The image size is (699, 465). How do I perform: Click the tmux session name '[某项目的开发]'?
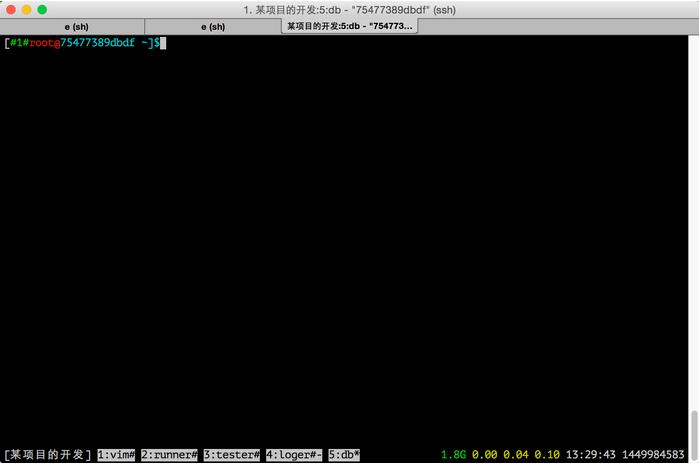point(48,455)
